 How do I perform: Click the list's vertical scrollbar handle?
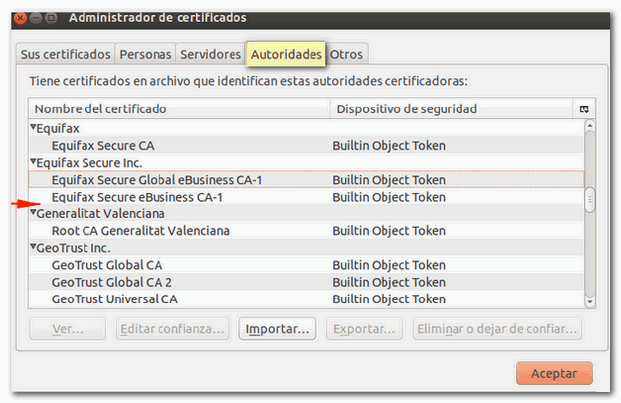[x=590, y=201]
